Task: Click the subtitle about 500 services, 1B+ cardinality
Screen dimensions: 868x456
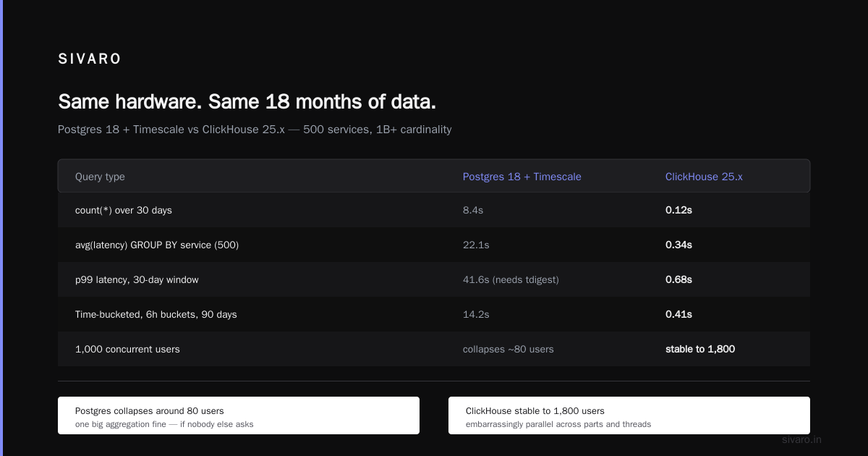Action: coord(255,130)
